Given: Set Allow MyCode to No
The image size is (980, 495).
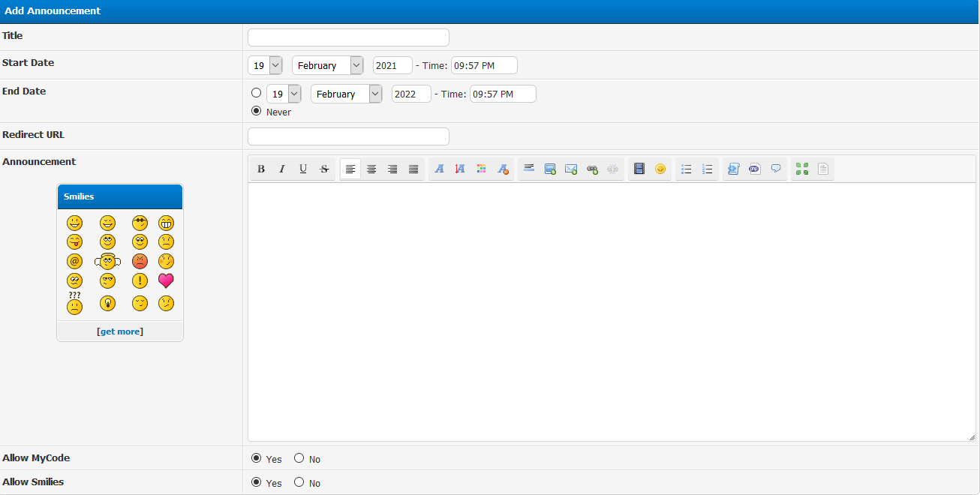Looking at the screenshot, I should coord(299,458).
